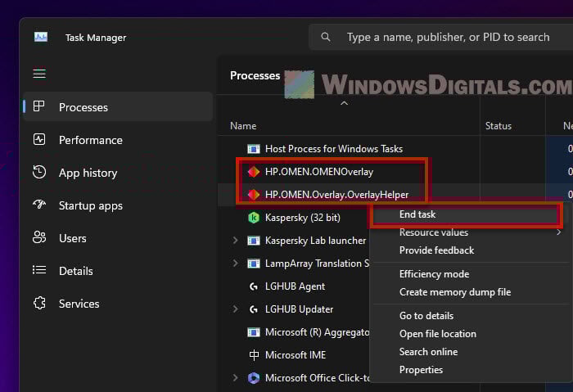Click the Processes sidebar icon
The image size is (573, 392).
[x=38, y=106]
